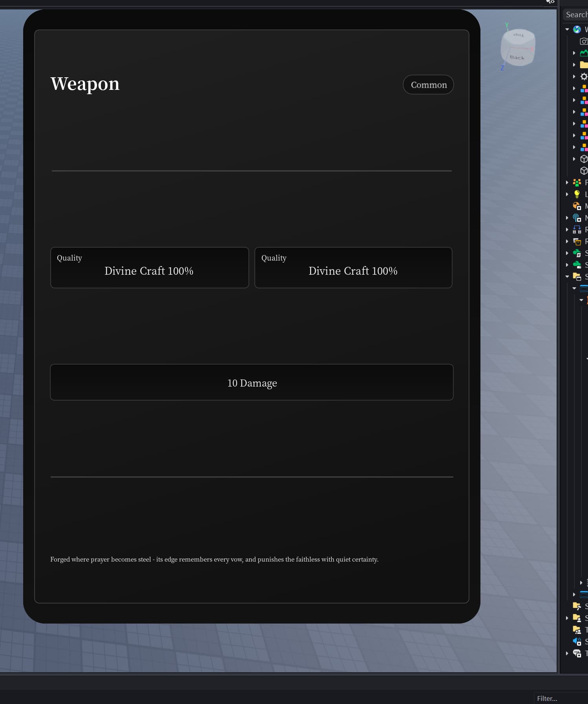The width and height of the screenshot is (588, 704).
Task: Select the StarterPlayer folder icon
Action: pos(577,618)
